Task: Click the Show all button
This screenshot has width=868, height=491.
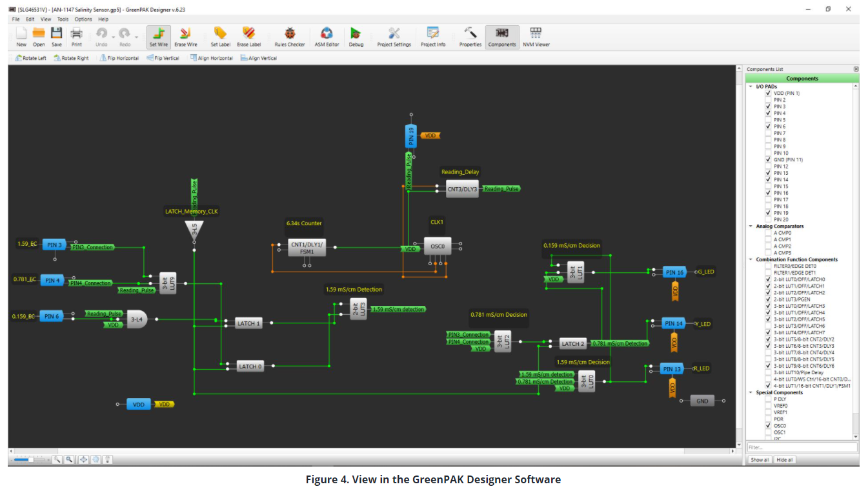Action: coord(760,460)
